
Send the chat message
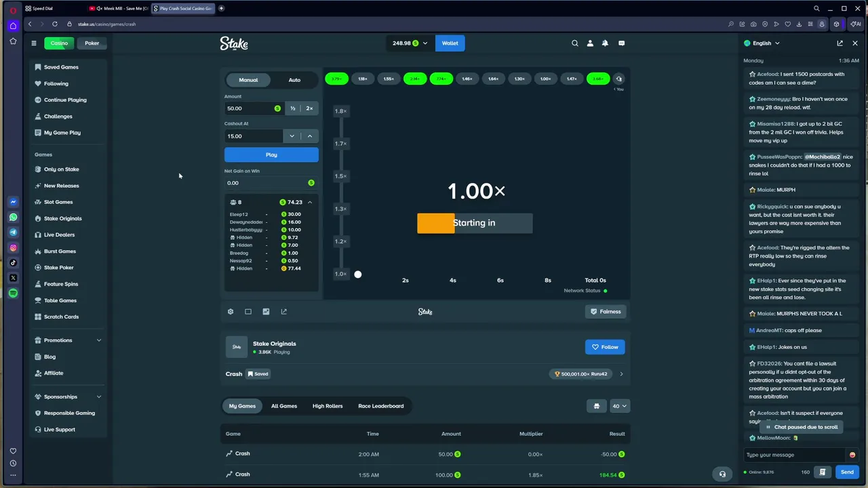pyautogui.click(x=847, y=472)
